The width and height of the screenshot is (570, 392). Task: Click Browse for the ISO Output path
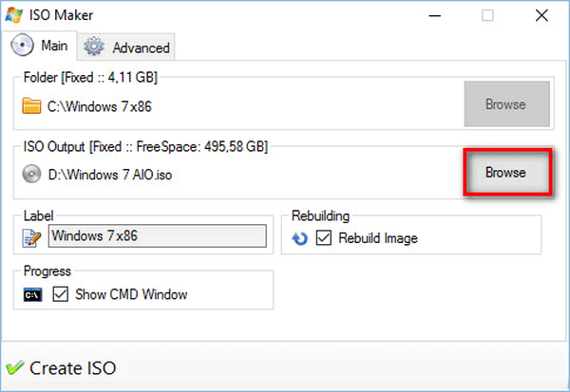pos(505,172)
